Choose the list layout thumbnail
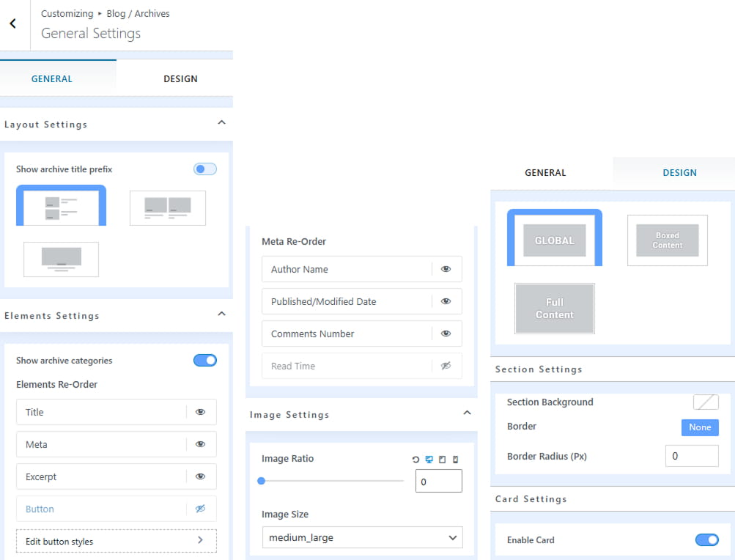Image resolution: width=735 pixels, height=560 pixels. (x=62, y=205)
